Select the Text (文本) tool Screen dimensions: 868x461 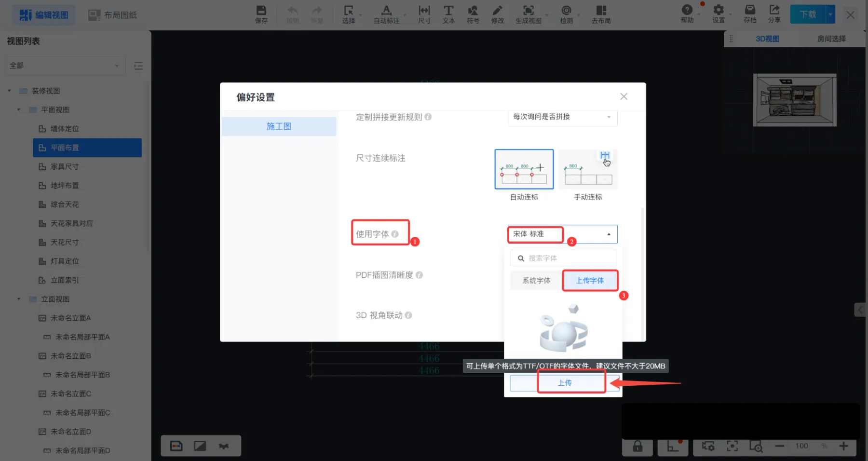click(448, 14)
